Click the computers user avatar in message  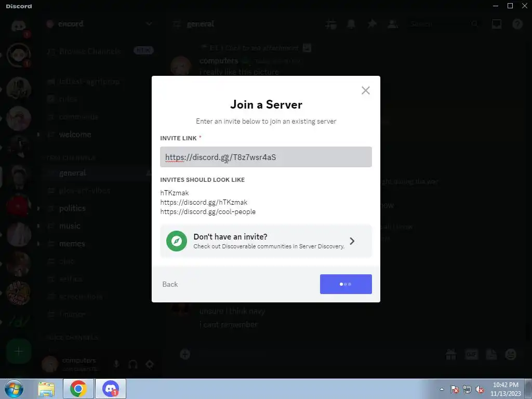click(180, 66)
